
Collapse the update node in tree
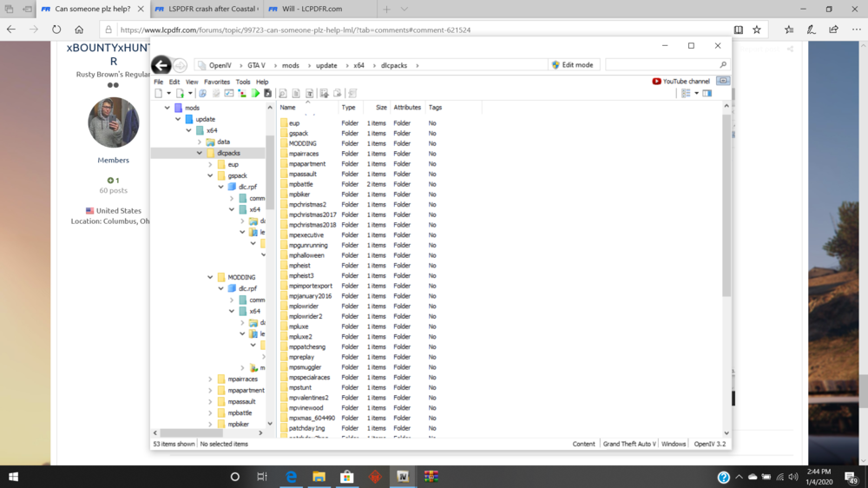pyautogui.click(x=178, y=119)
